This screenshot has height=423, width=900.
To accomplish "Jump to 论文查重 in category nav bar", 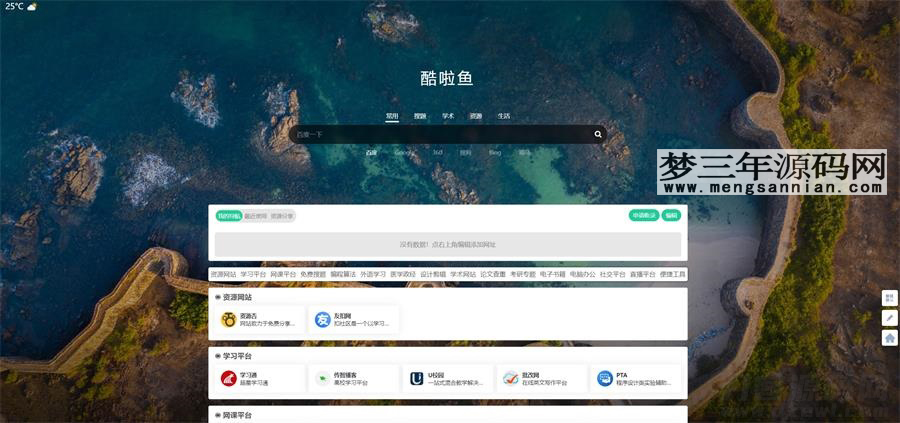I will (493, 274).
